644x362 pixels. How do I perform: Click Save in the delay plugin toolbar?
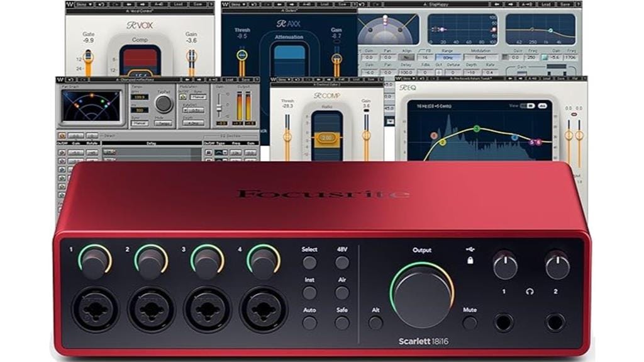tap(246, 80)
